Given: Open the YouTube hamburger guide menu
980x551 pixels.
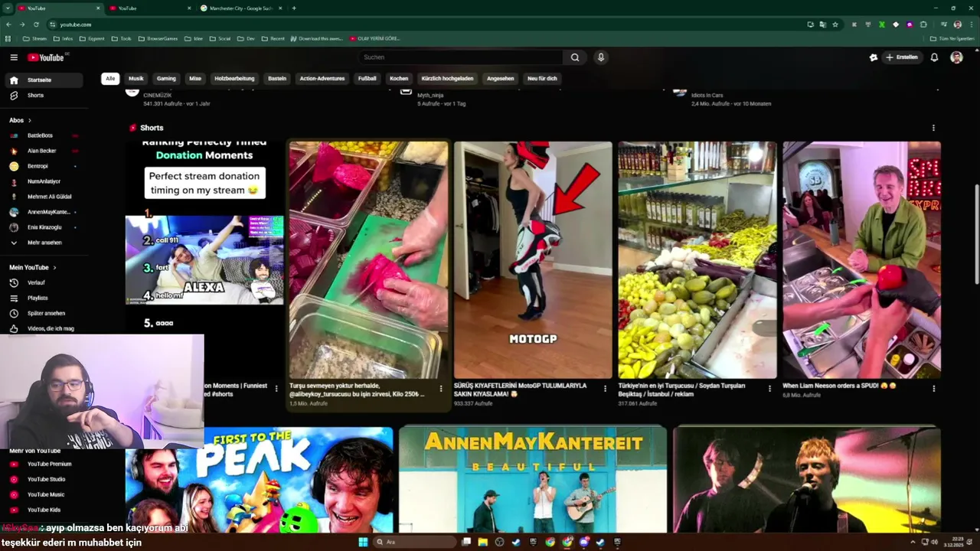Looking at the screenshot, I should pos(14,57).
